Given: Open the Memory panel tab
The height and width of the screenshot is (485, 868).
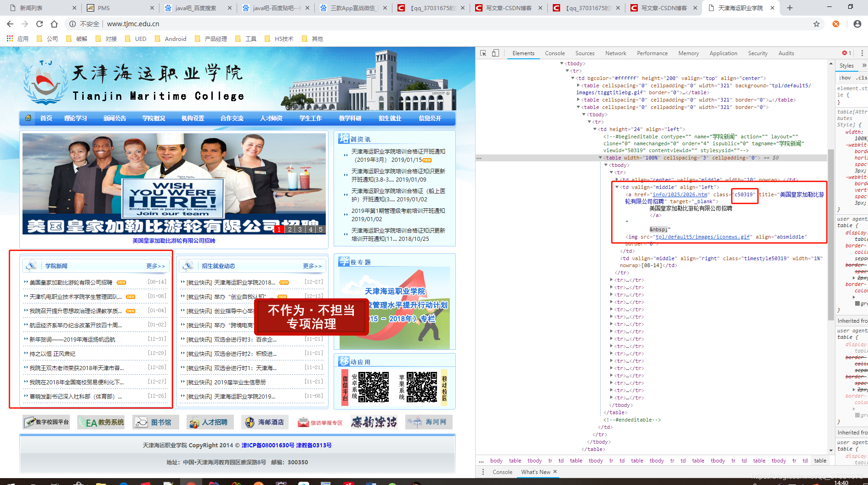Looking at the screenshot, I should coord(688,53).
